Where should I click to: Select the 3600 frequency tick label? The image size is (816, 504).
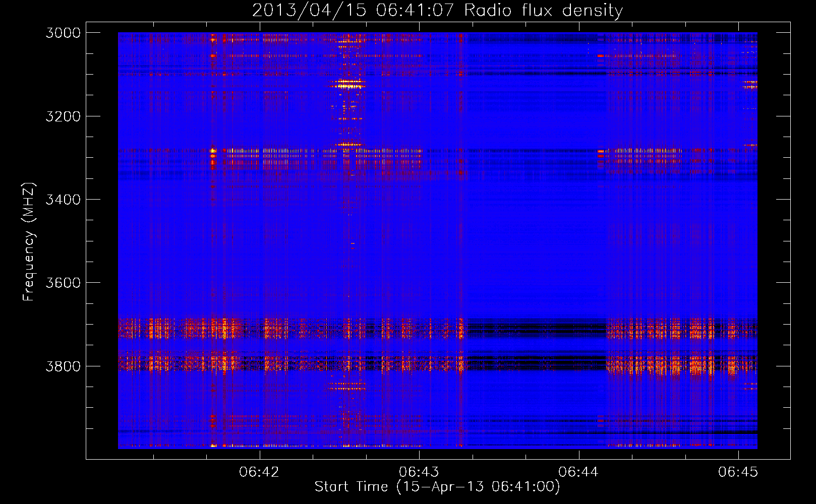coord(63,283)
